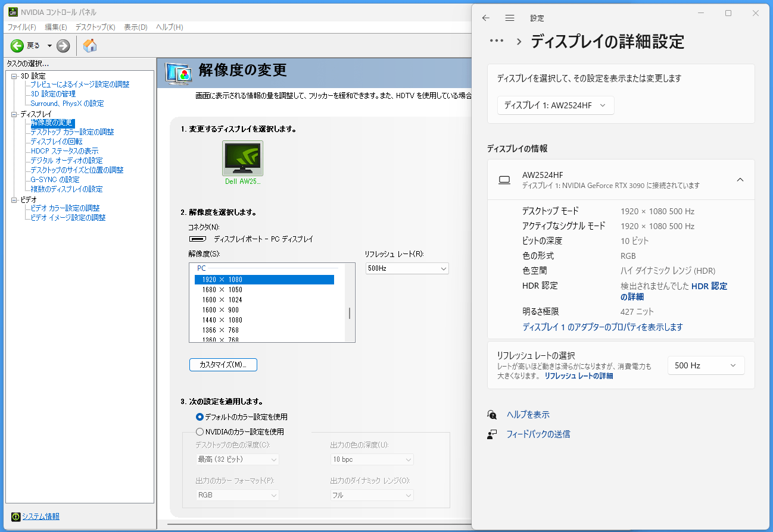
Task: Open デスクトップの色の深度 dropdown
Action: [x=237, y=459]
